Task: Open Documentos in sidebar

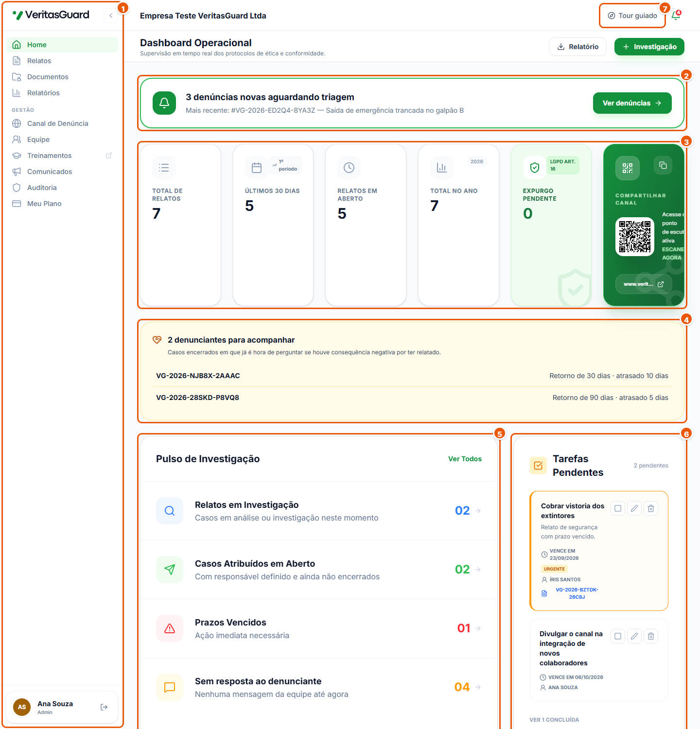Action: [x=62, y=77]
